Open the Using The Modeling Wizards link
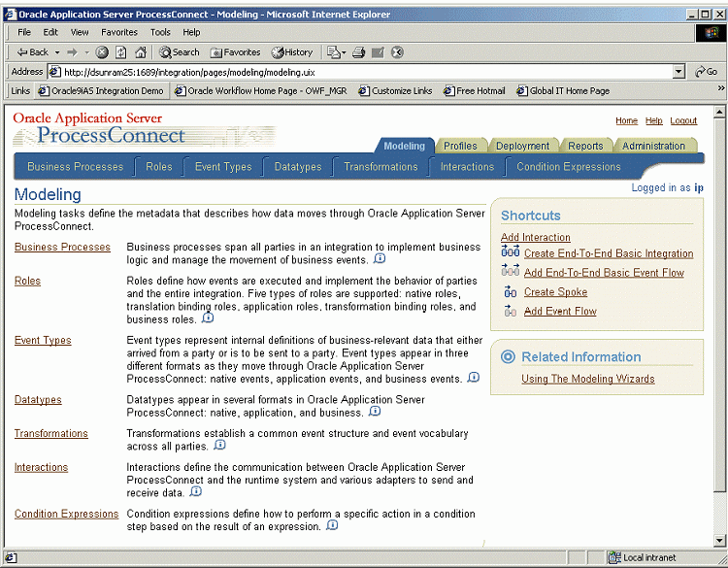The height and width of the screenshot is (568, 728). point(588,379)
